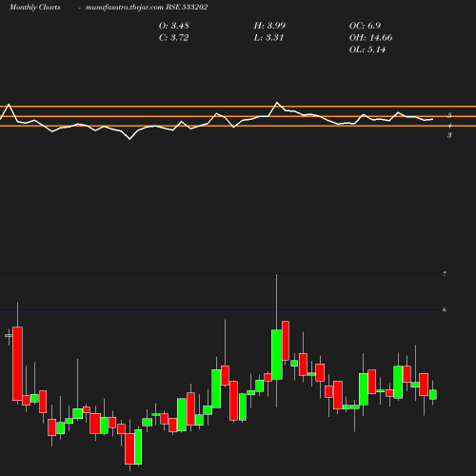The image size is (476, 476).
Task: Click the last green candle on the right
Action: click(433, 394)
